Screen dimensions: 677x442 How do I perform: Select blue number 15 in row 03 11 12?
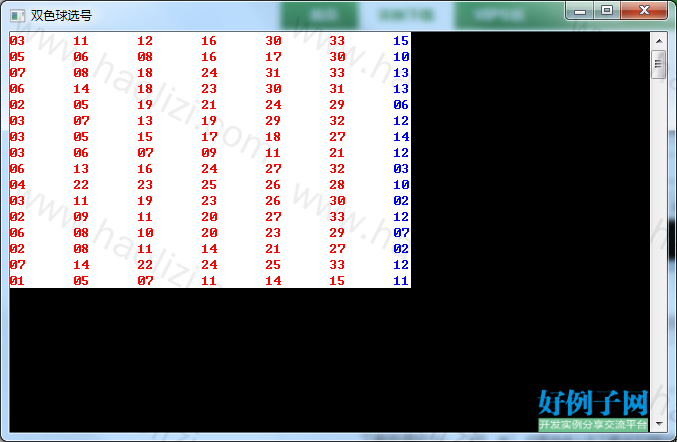tap(401, 41)
